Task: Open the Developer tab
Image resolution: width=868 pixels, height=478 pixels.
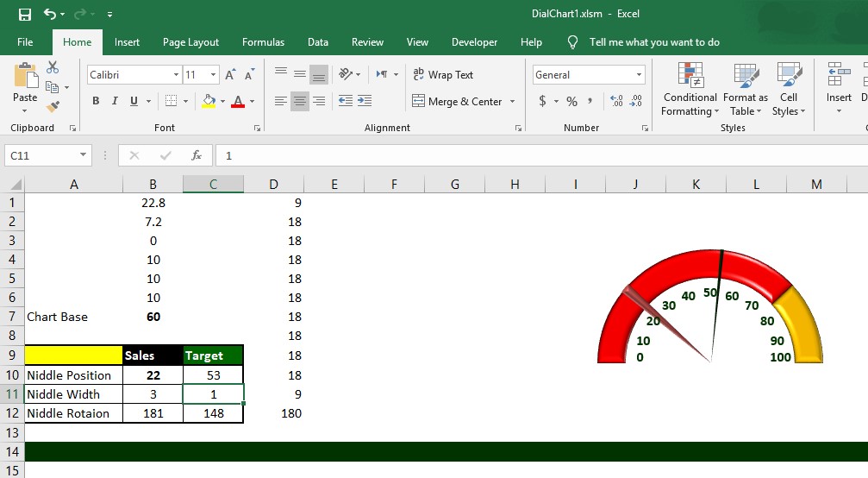Action: pyautogui.click(x=474, y=42)
